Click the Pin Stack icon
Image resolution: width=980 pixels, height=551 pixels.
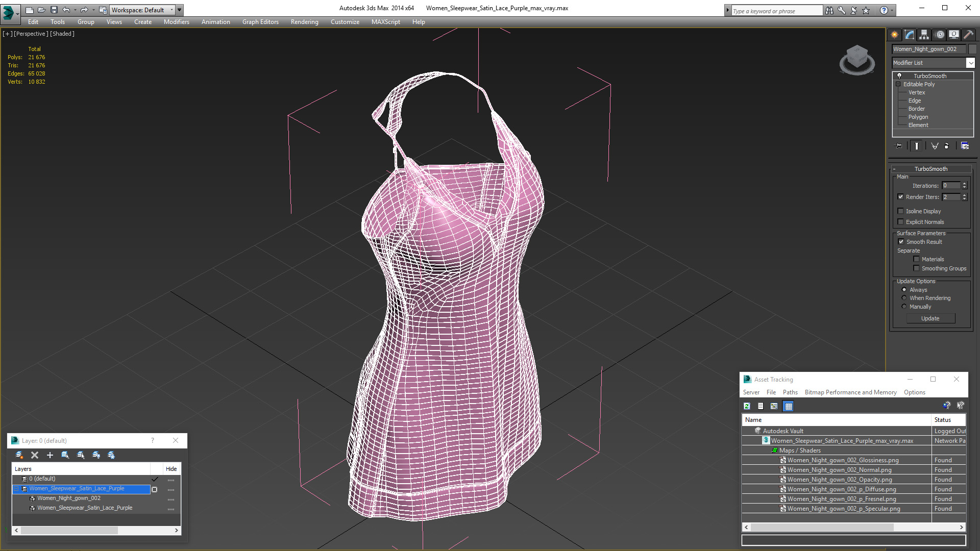pos(899,146)
